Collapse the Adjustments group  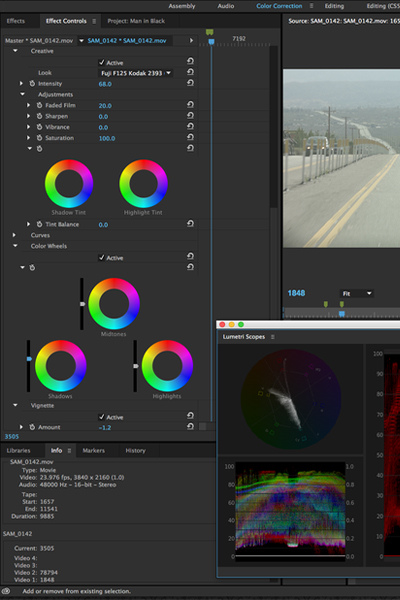(x=23, y=94)
